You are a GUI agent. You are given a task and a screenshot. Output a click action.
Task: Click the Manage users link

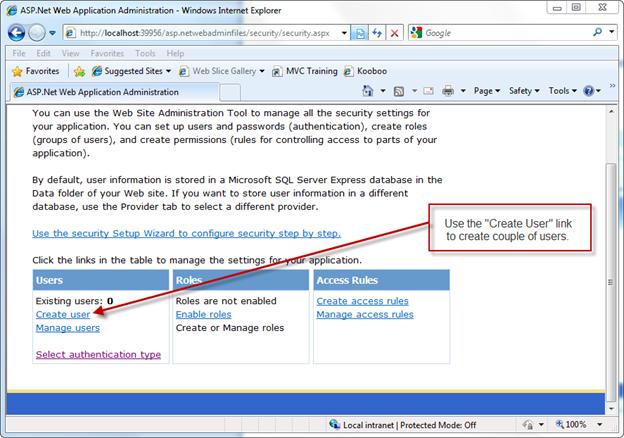click(68, 328)
